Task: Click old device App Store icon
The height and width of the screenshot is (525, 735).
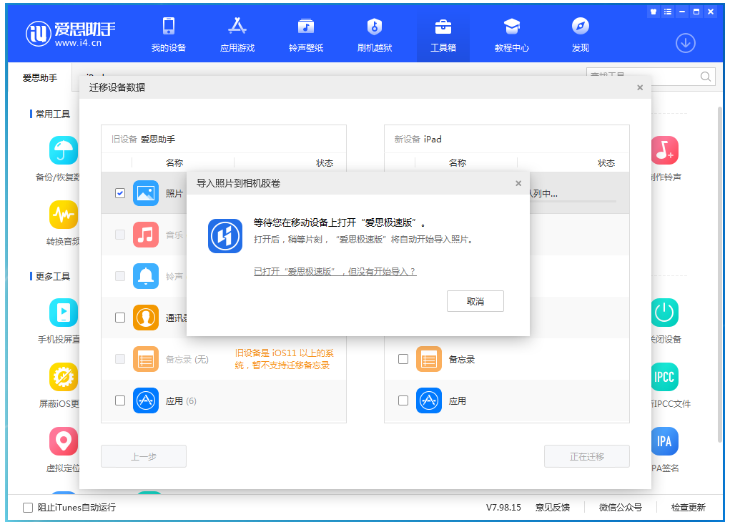Action: [x=146, y=400]
